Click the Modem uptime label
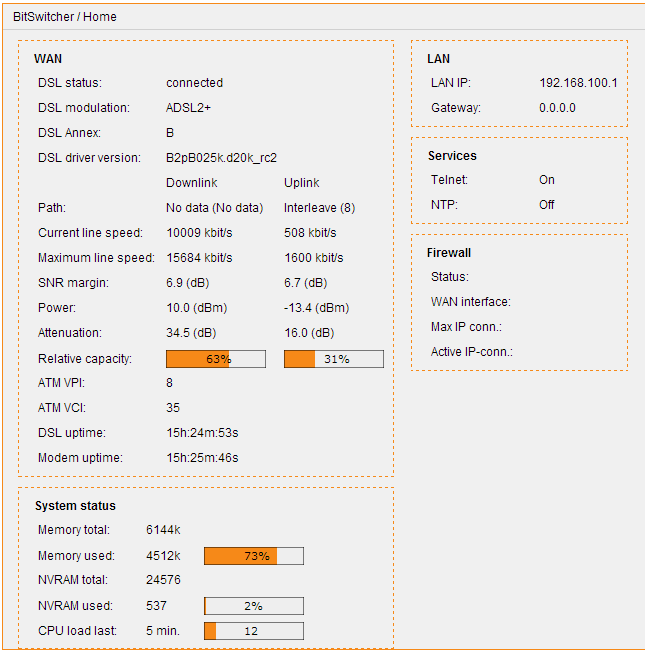 [x=80, y=458]
